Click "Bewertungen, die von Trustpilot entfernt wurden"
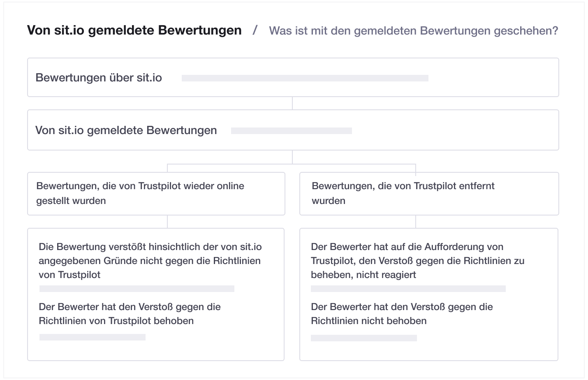Screen dimensions: 588x380 point(403,193)
